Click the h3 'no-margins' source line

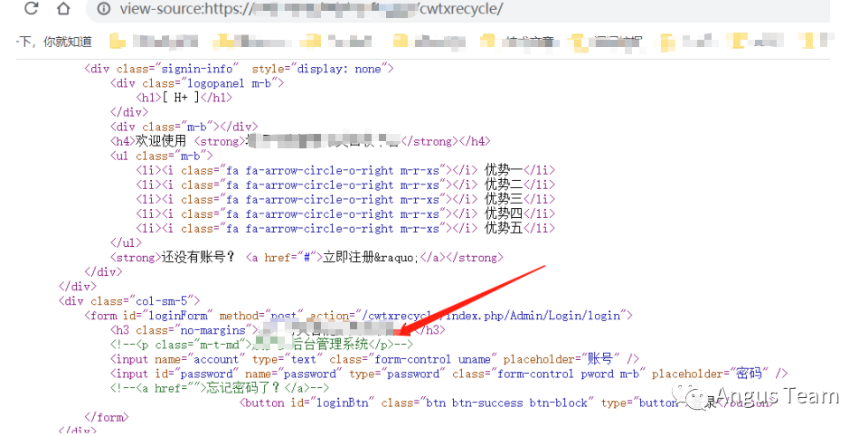point(278,329)
